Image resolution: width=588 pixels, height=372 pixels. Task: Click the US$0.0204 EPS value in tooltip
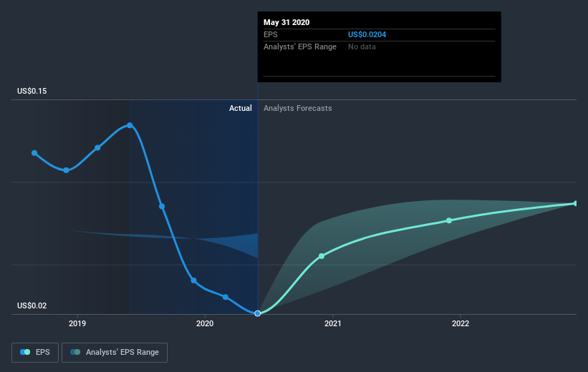(367, 34)
